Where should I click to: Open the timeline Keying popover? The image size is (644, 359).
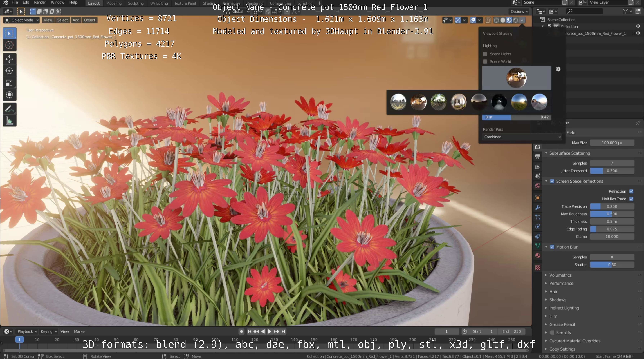tap(49, 331)
